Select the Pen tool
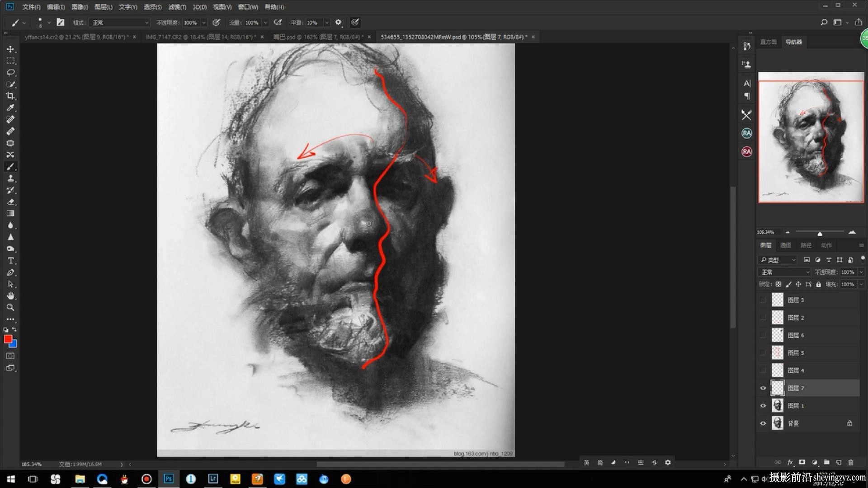 (10, 272)
